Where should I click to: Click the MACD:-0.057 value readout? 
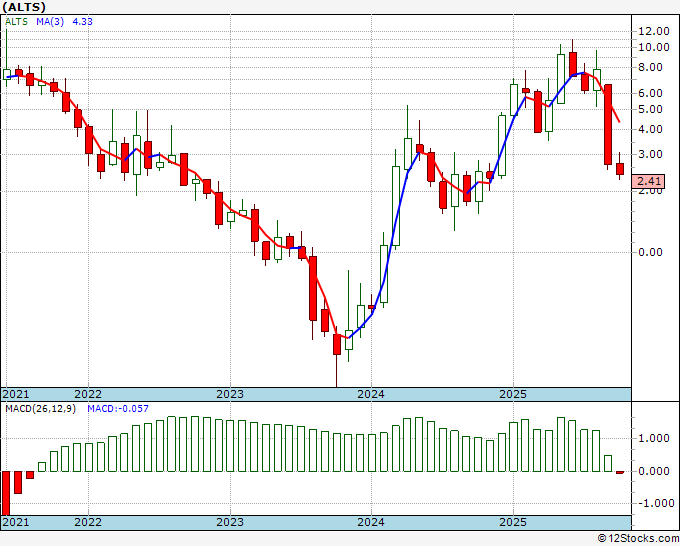pyautogui.click(x=118, y=409)
